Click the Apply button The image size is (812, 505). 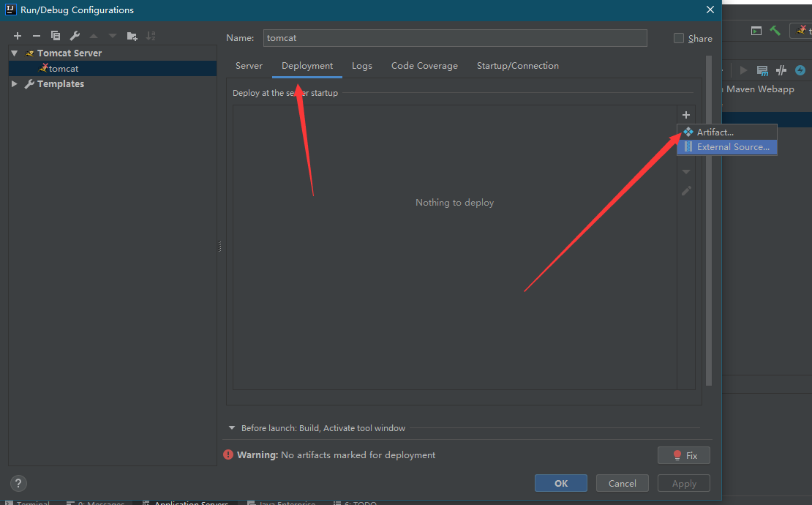(683, 483)
